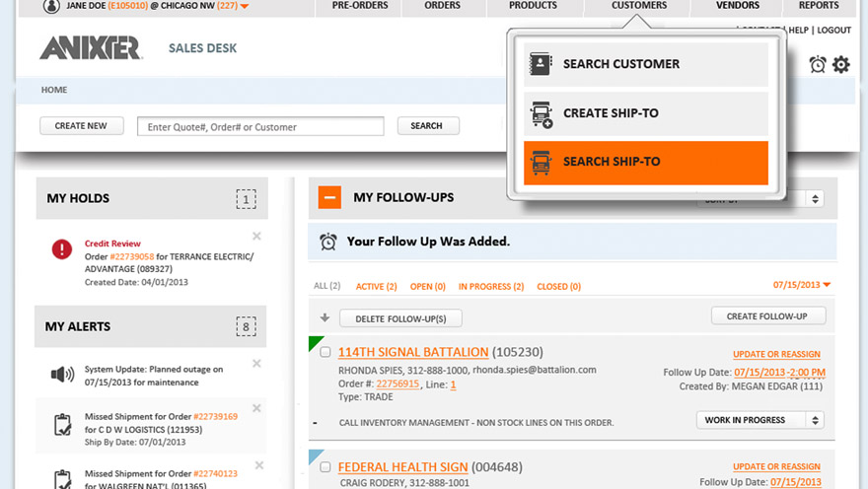Open the Jane Doe user location dropdown
The width and height of the screenshot is (868, 489).
(x=245, y=7)
